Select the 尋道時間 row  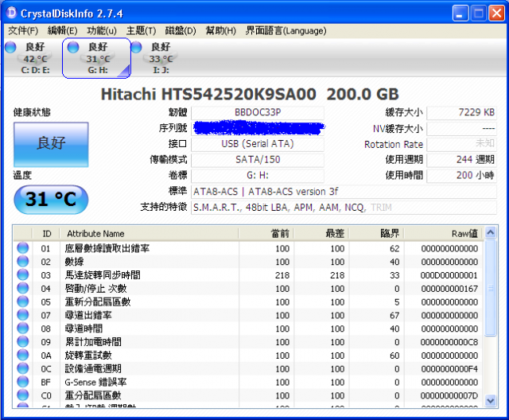(x=248, y=329)
